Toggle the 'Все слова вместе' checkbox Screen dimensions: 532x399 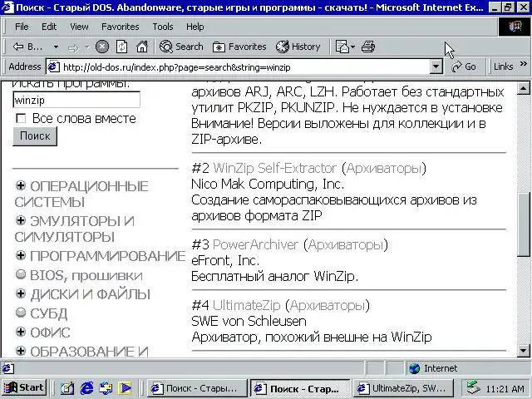[21, 118]
